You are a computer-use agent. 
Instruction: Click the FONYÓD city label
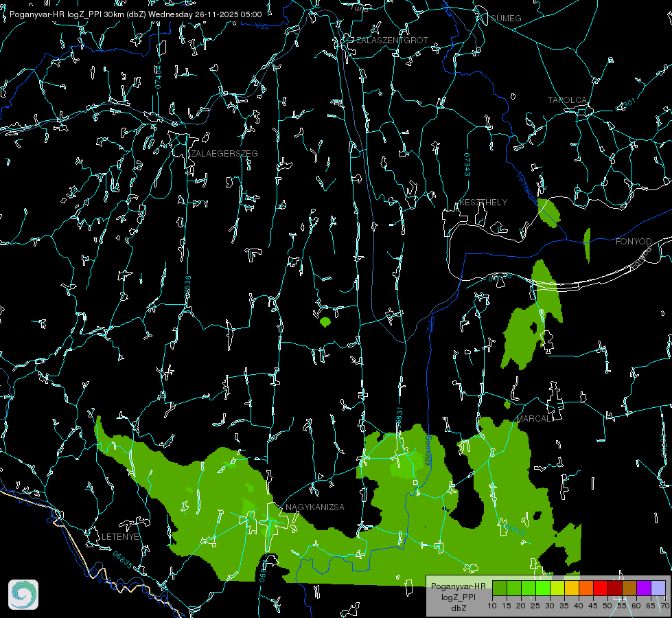pyautogui.click(x=634, y=242)
